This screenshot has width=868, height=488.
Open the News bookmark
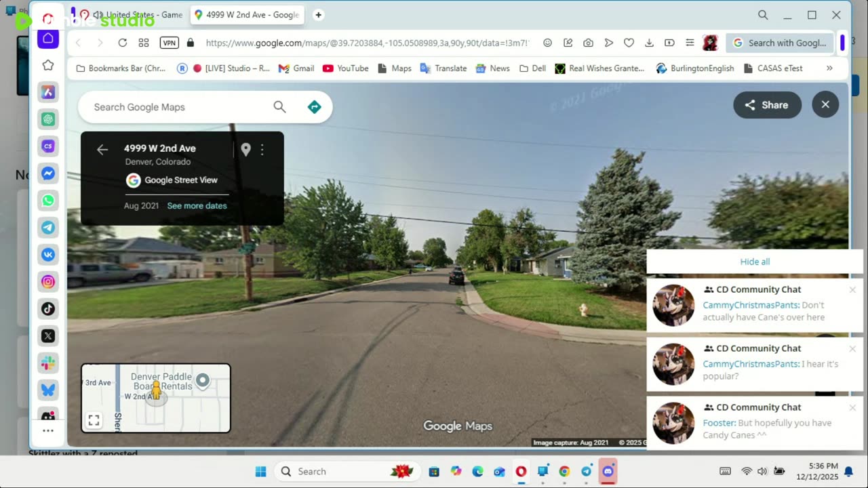(x=493, y=68)
